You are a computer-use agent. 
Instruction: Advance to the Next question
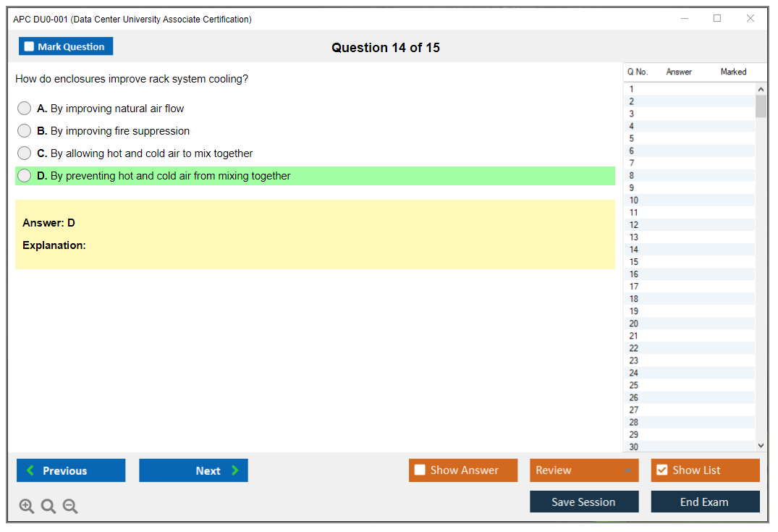[x=193, y=470]
